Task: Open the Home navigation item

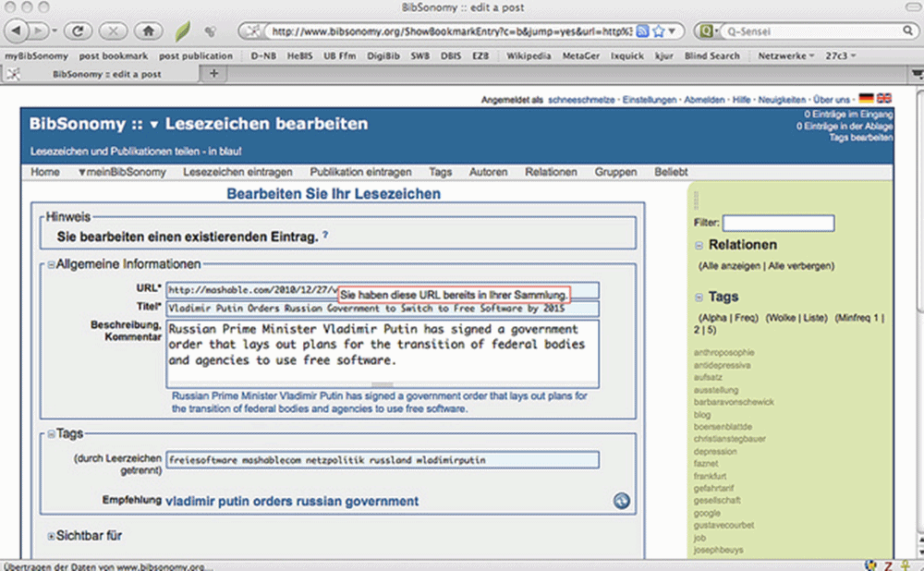Action: 44,172
